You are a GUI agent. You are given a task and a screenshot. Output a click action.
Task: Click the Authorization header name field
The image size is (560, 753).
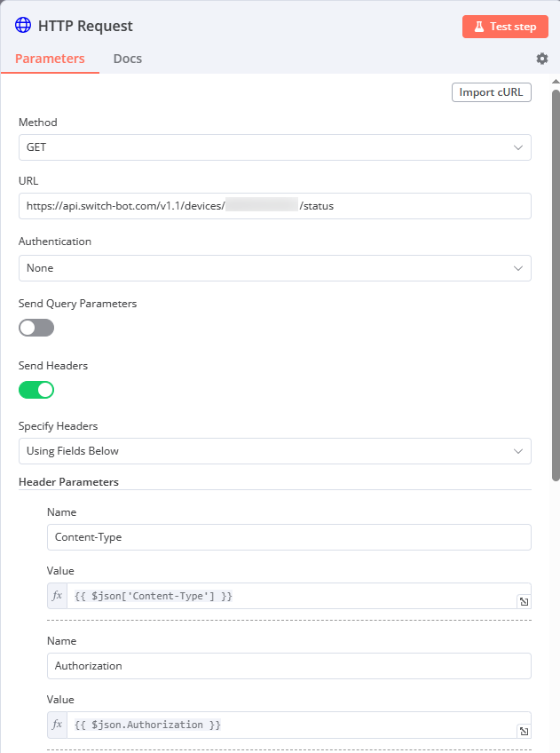tap(289, 666)
